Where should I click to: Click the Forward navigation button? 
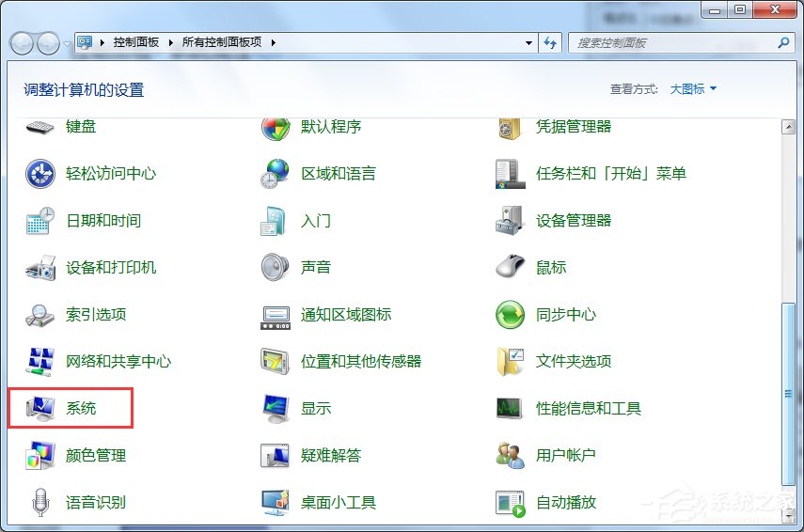[48, 43]
